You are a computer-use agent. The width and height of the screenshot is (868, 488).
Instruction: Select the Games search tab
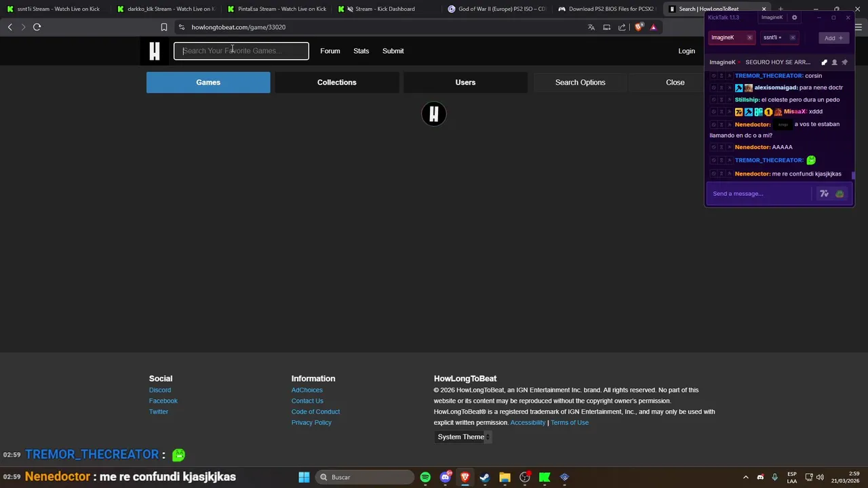(208, 83)
